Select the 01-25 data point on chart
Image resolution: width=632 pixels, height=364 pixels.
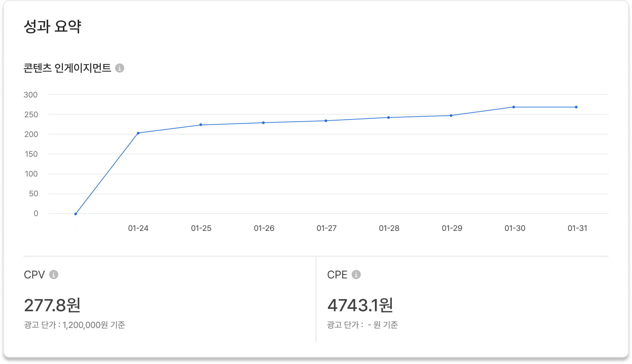point(201,125)
